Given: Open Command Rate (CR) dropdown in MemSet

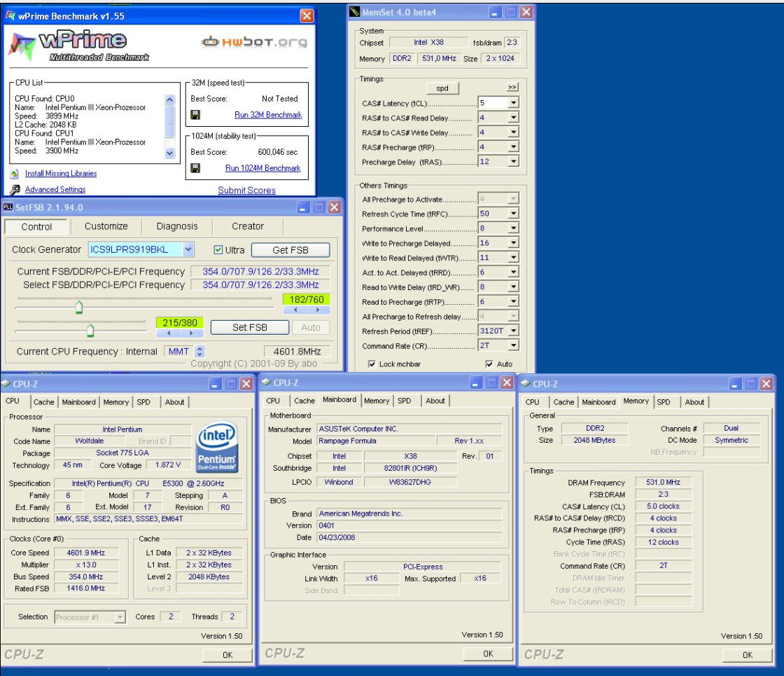Looking at the screenshot, I should pos(514,345).
